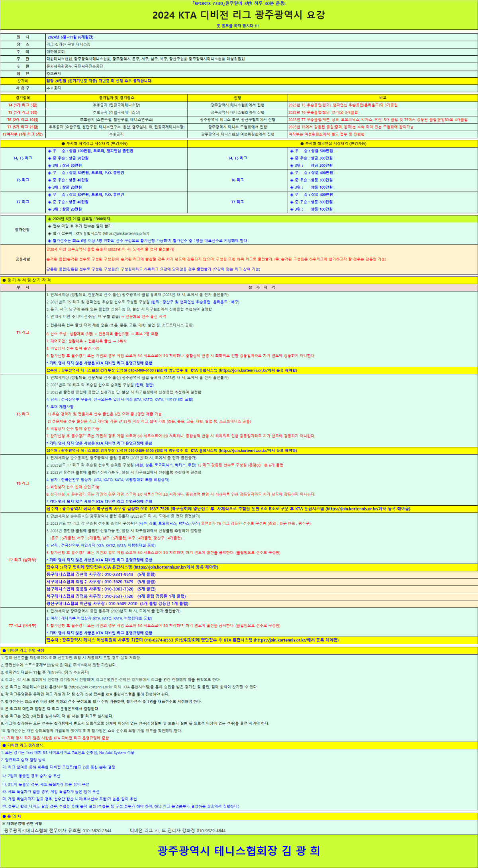Click the "참 가 자 격" column header

262,287
